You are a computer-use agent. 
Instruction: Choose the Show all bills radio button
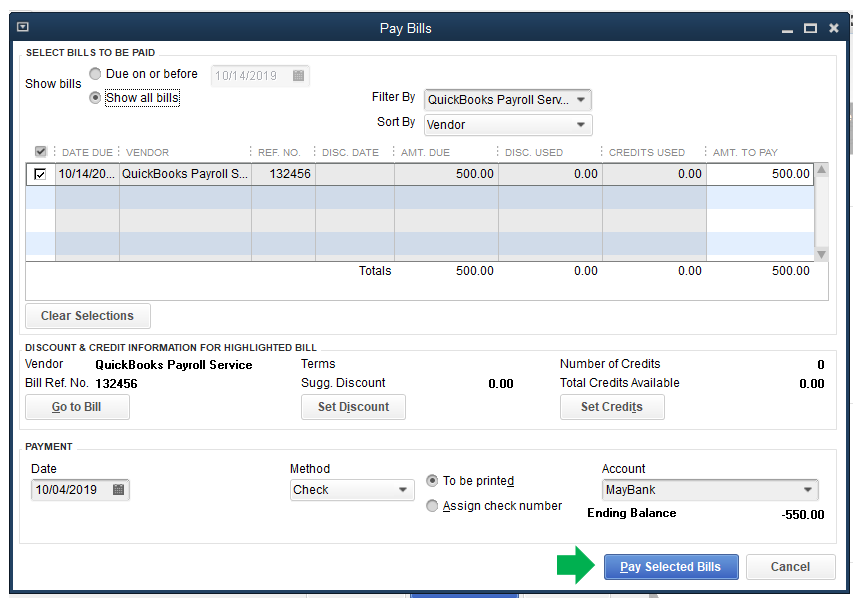point(96,98)
